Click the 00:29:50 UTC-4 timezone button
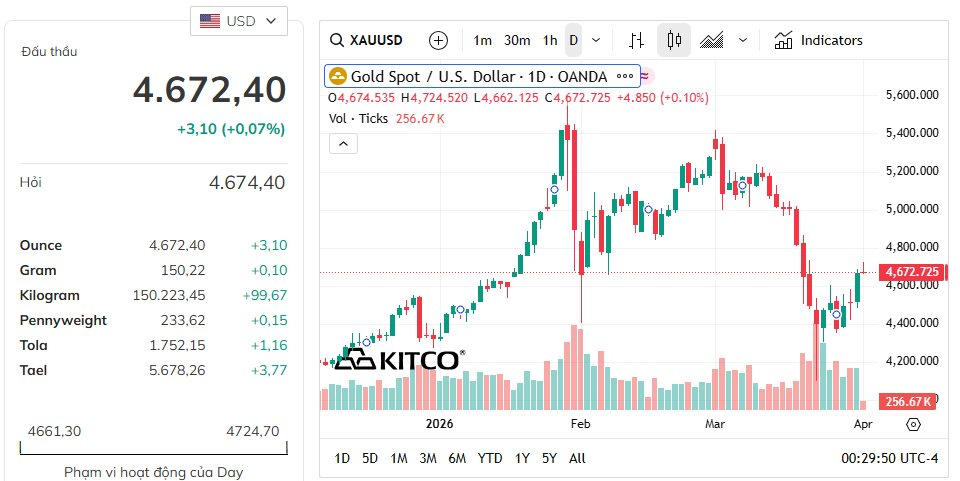The image size is (960, 481). point(891,458)
